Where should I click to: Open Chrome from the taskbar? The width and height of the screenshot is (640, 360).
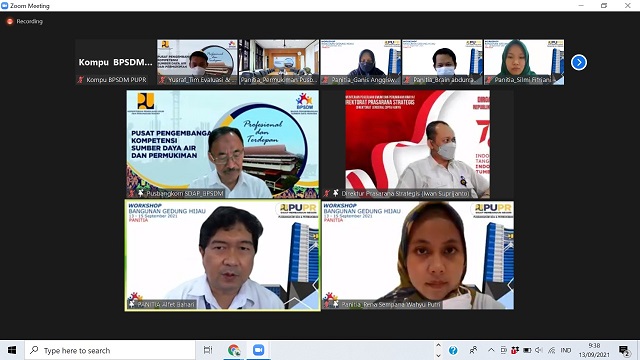click(234, 350)
